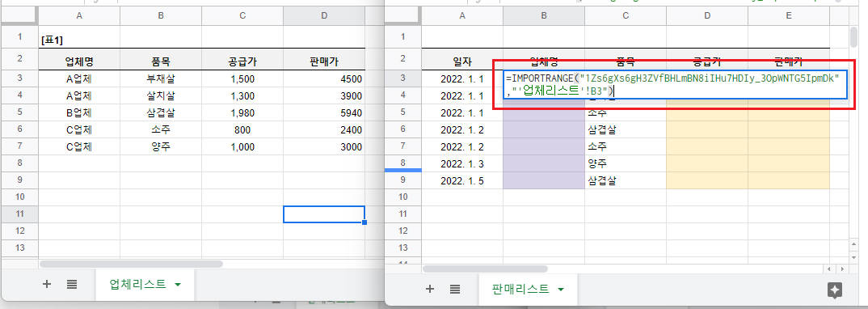This screenshot has height=309, width=868.
Task: Open the Explore panel star icon
Action: 835,290
